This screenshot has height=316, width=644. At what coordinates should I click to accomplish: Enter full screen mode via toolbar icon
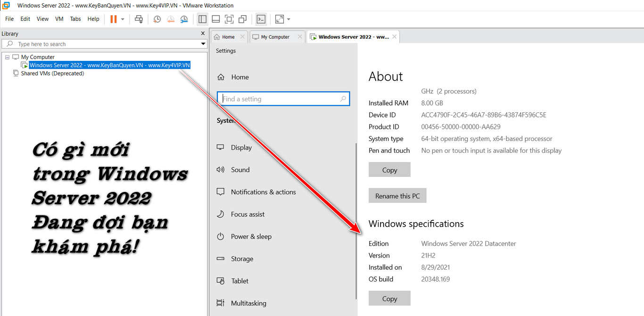(x=229, y=19)
